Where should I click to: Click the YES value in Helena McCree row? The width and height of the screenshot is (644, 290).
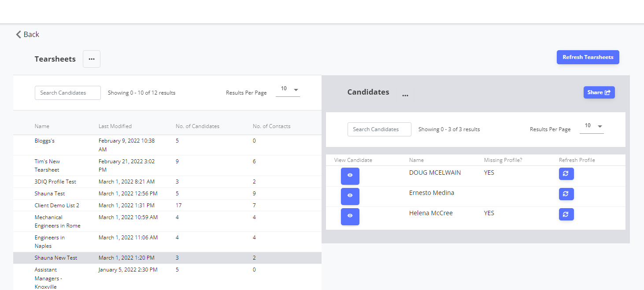coord(489,213)
